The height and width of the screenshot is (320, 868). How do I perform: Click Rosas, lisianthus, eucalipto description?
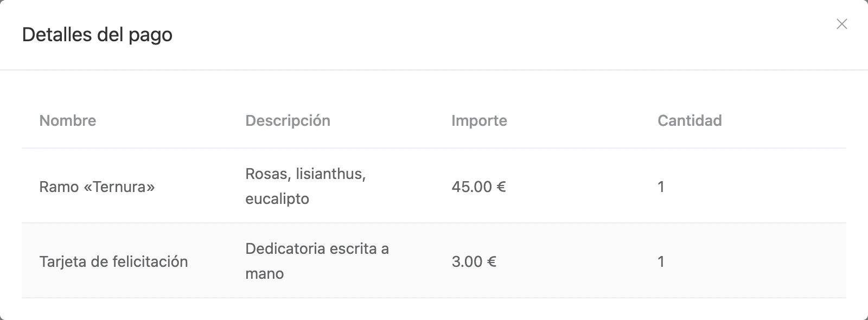coord(305,186)
